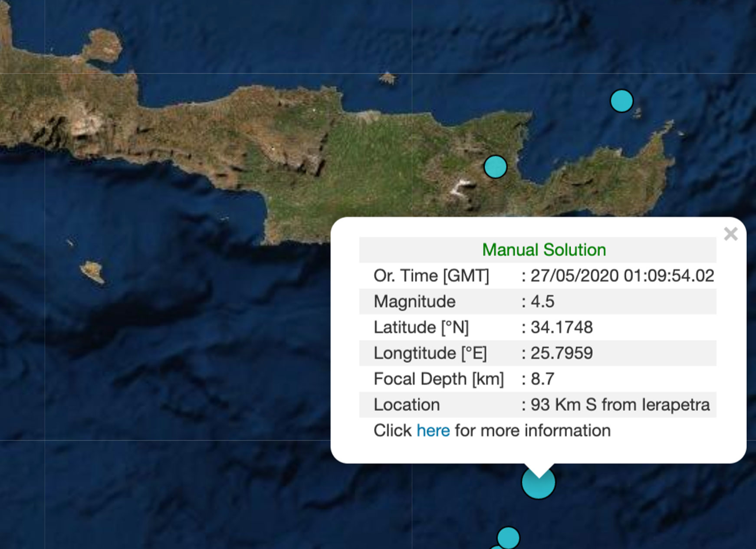Click the earthquake marker offshore northeast of Crete
This screenshot has height=549, width=756.
(621, 101)
